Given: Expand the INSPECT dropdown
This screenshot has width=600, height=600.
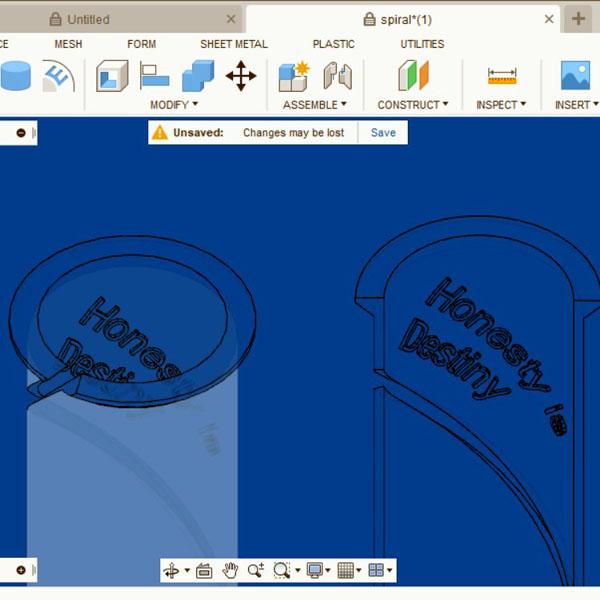Looking at the screenshot, I should click(x=501, y=104).
